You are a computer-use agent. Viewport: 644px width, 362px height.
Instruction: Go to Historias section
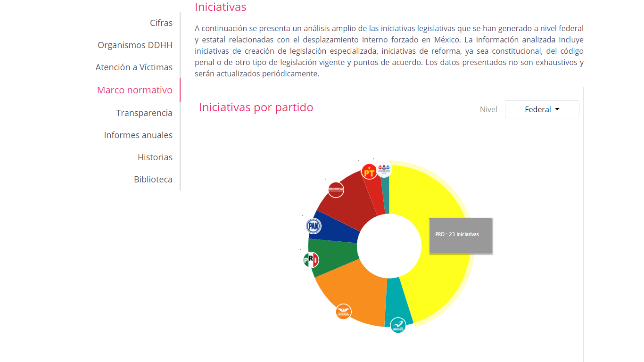[155, 157]
